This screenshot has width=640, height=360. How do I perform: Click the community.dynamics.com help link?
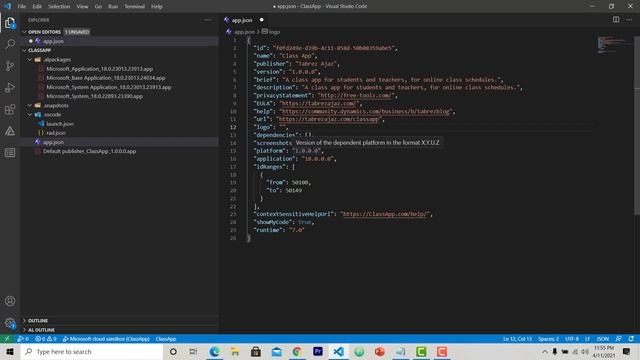pos(365,111)
